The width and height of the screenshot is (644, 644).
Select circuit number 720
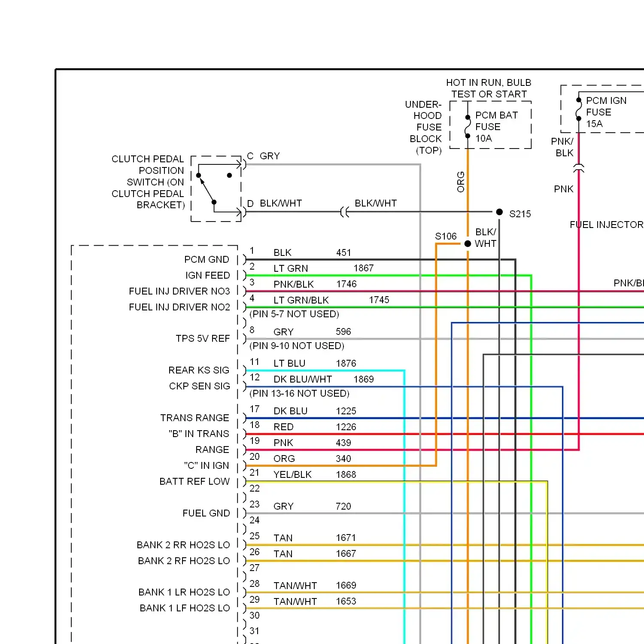point(343,506)
